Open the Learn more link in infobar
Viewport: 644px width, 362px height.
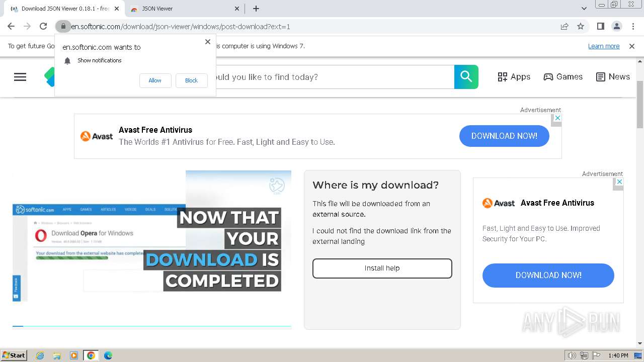604,46
